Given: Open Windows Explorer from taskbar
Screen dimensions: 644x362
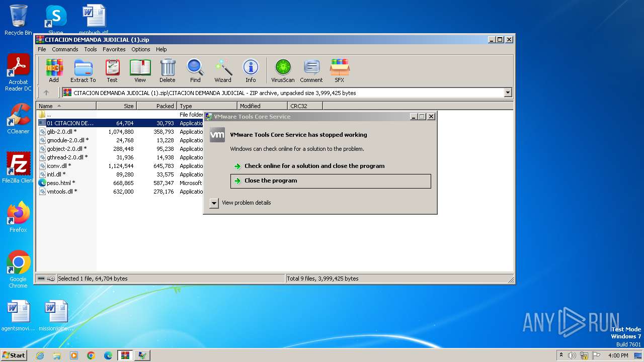Looking at the screenshot, I should (x=57, y=355).
